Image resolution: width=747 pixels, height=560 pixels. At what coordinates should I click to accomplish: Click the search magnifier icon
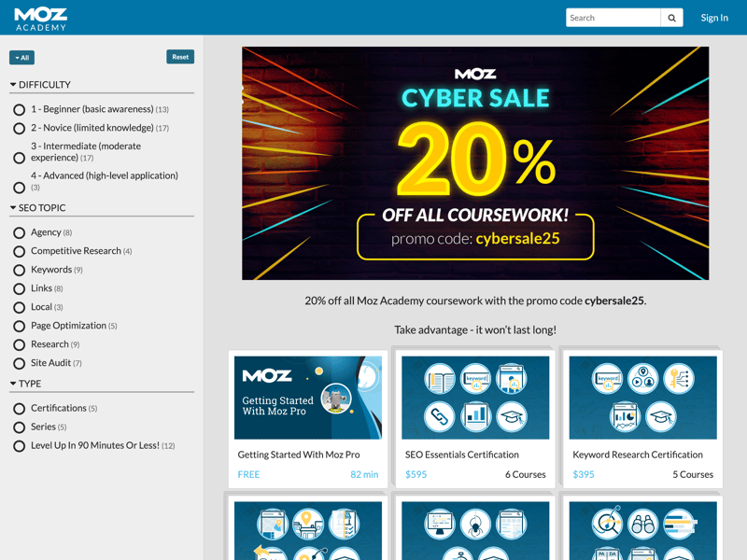tap(671, 18)
